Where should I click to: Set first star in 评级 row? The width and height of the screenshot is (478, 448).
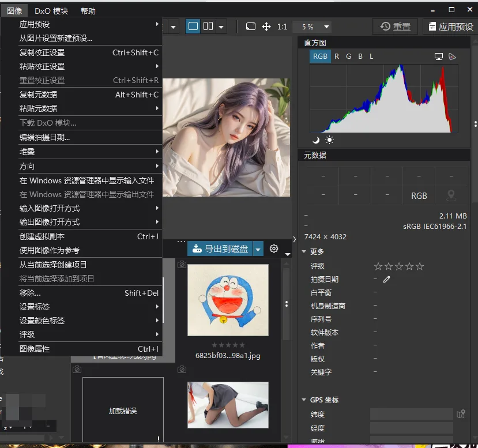[x=378, y=266]
